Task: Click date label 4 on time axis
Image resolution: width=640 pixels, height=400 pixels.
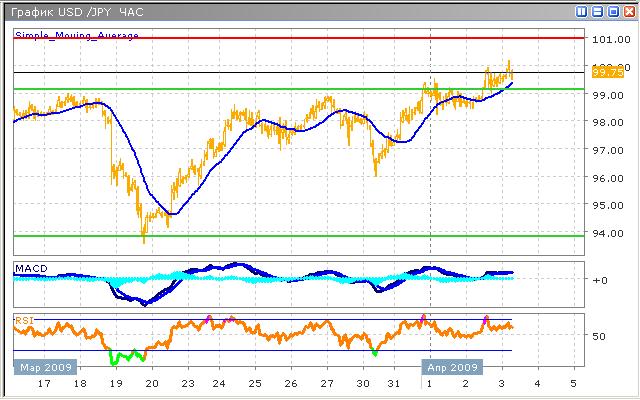Action: 538,384
